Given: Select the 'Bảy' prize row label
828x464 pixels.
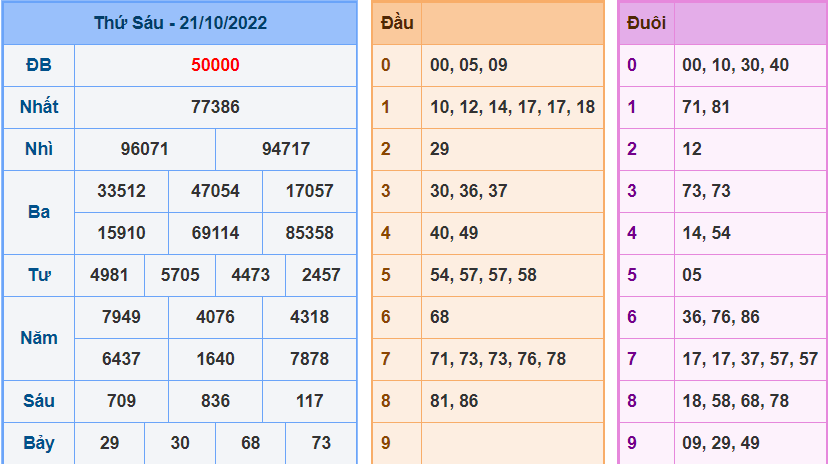Looking at the screenshot, I should click(x=39, y=443).
